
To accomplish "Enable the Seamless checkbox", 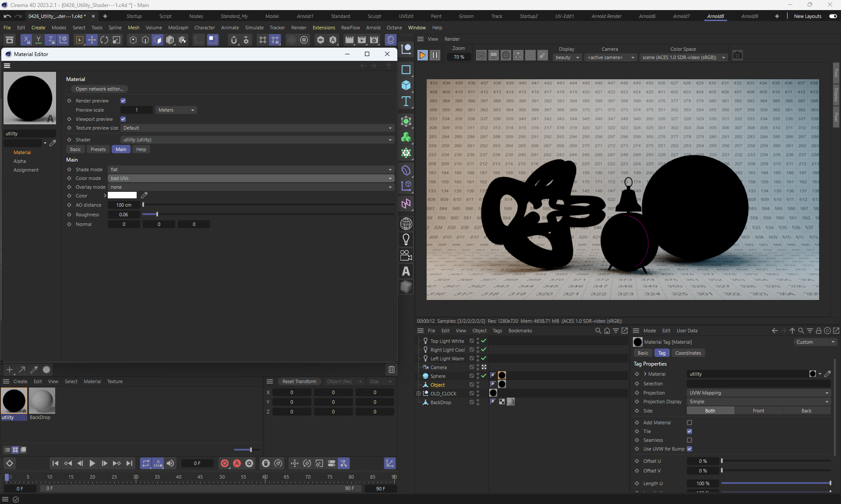I will (689, 440).
